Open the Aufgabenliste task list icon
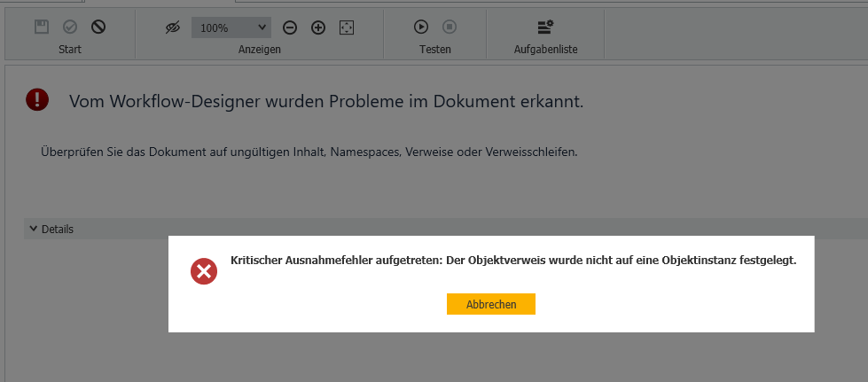 [x=545, y=27]
